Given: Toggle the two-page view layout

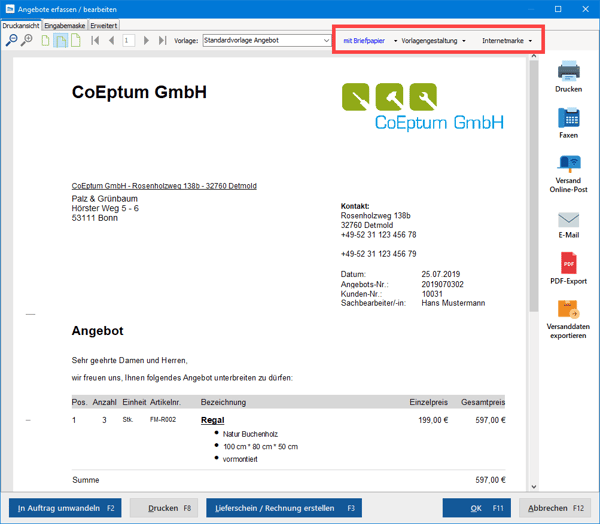Looking at the screenshot, I should tap(60, 41).
